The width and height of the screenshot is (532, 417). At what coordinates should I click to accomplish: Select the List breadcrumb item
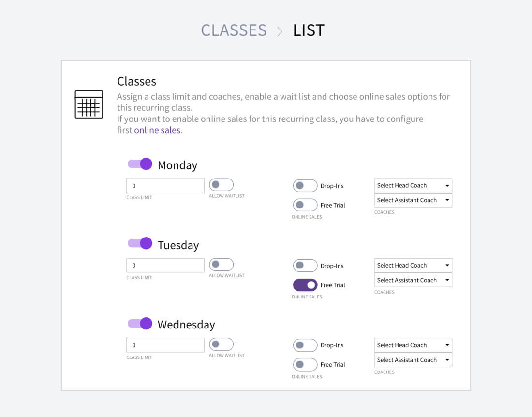[309, 30]
